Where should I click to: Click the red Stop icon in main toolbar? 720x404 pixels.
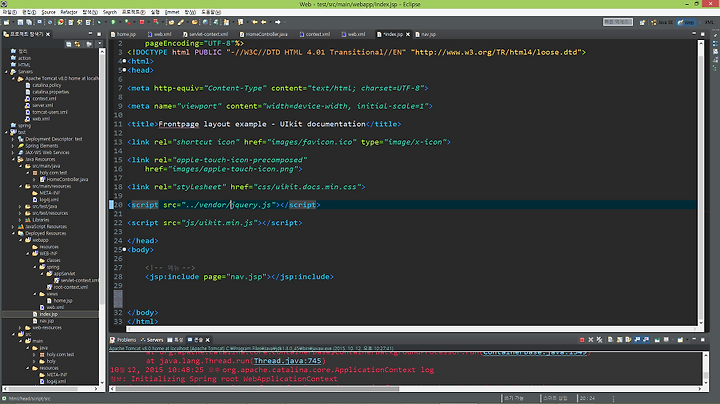point(142,22)
